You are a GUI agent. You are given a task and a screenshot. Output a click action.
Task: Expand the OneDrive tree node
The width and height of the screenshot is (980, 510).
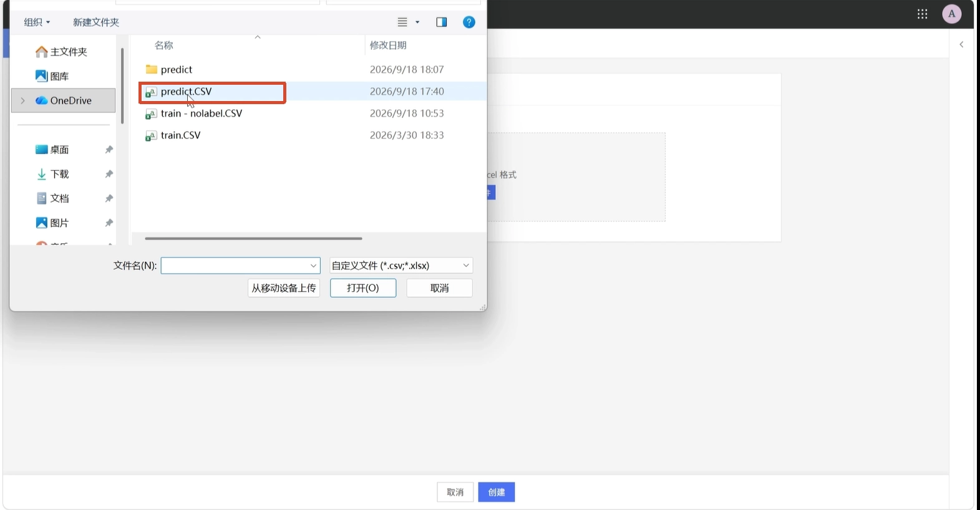coord(23,100)
